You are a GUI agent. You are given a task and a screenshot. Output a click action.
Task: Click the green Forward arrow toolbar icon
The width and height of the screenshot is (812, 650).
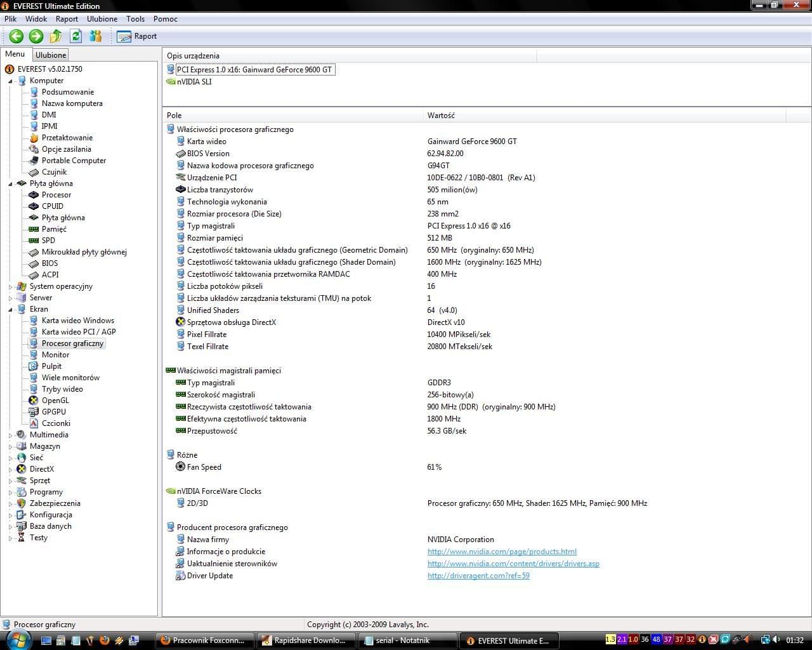click(36, 36)
